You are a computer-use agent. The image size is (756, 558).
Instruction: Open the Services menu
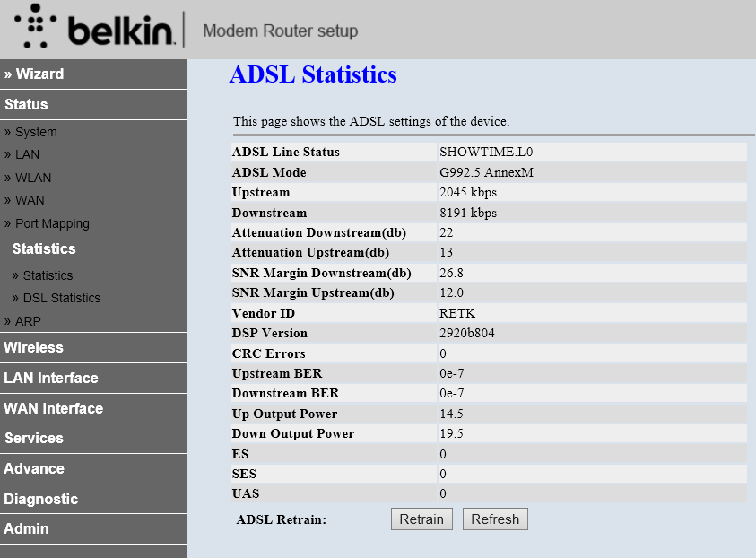[x=34, y=438]
